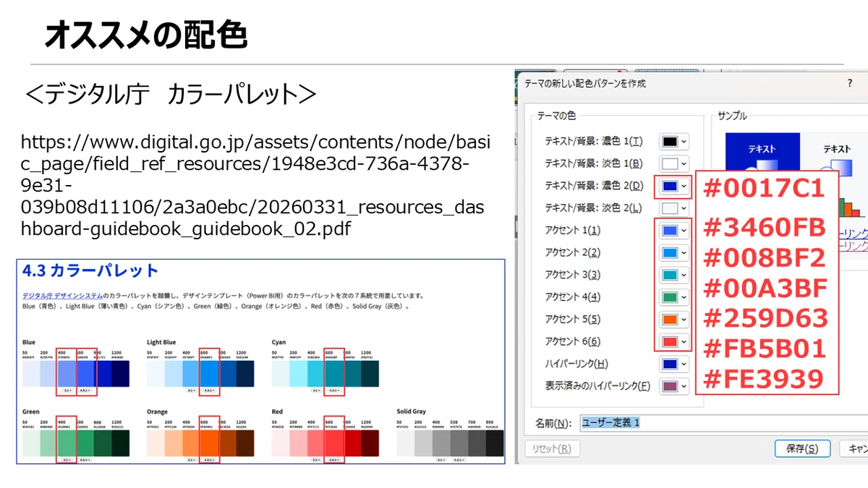Image resolution: width=868 pixels, height=488 pixels.
Task: Click the 4.3 カラーパレット heading
Action: click(90, 271)
